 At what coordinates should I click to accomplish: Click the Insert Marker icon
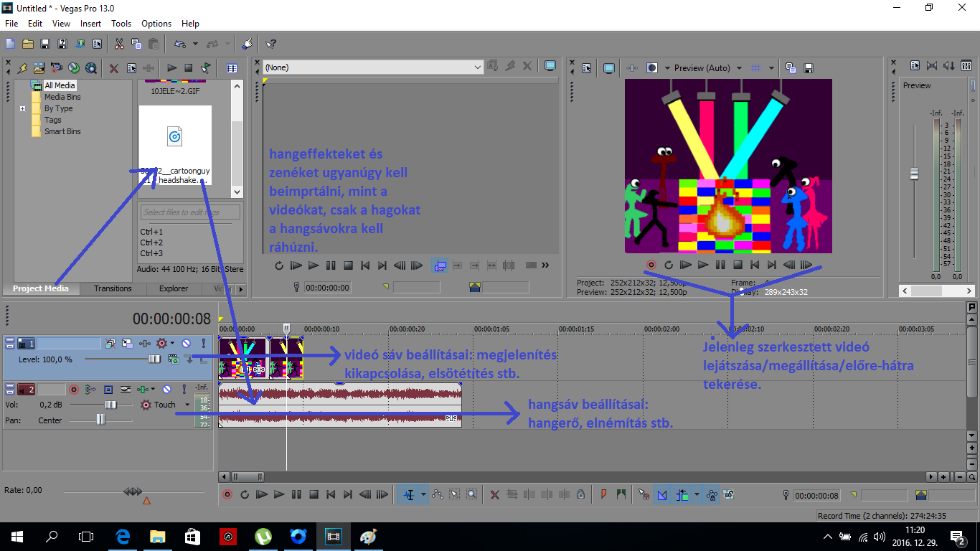point(603,494)
